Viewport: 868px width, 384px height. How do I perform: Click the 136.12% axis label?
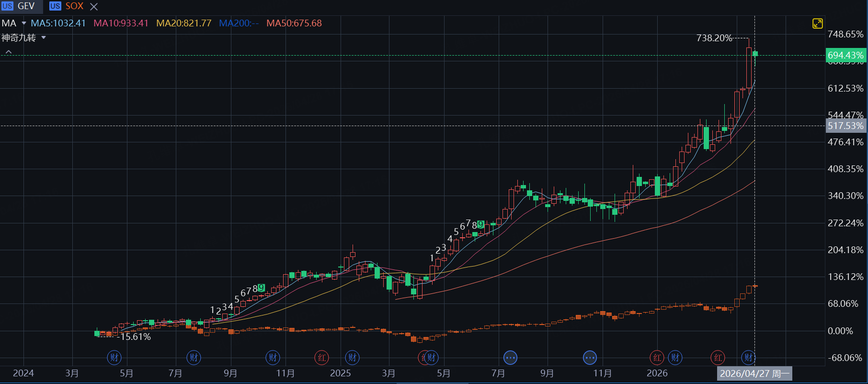coord(845,277)
